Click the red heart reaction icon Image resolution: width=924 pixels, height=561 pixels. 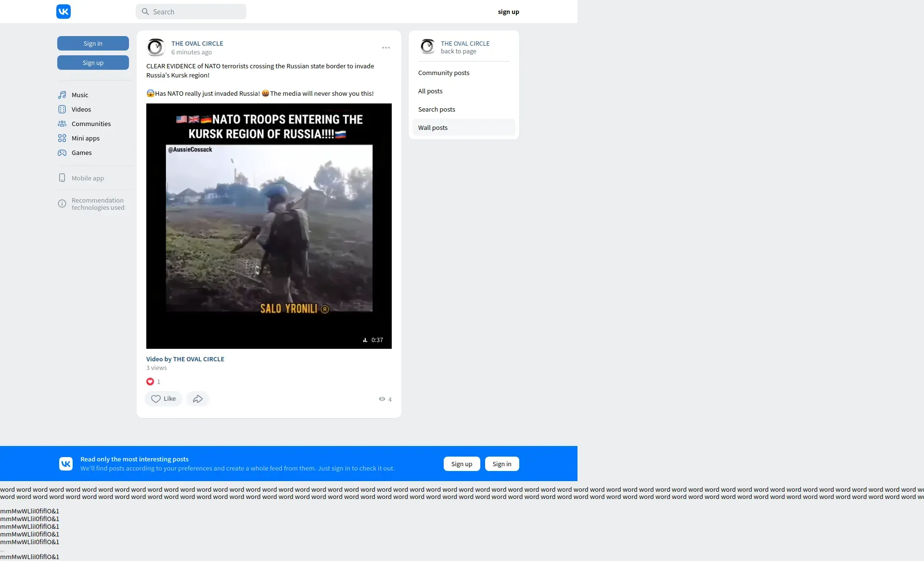coord(150,382)
